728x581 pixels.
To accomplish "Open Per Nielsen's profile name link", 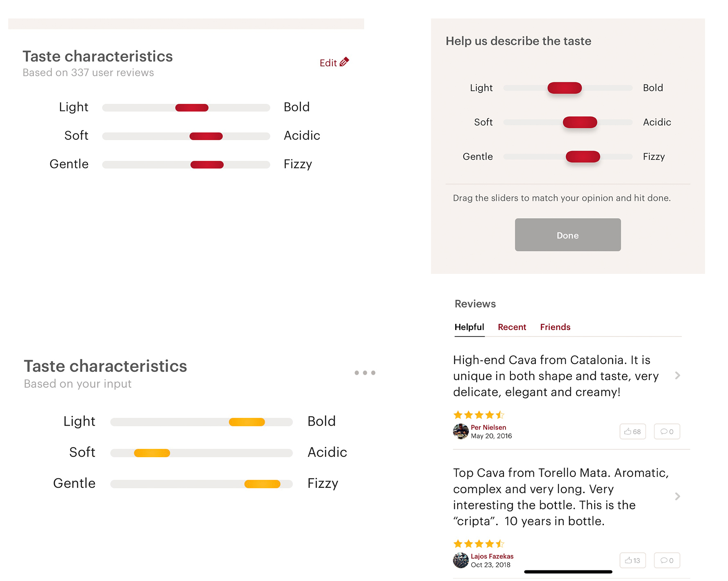I will coord(488,427).
